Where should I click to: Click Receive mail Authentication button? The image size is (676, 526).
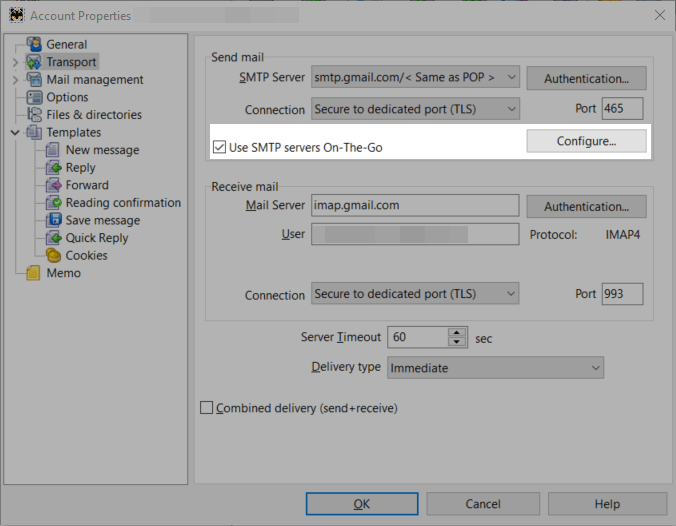pos(586,207)
